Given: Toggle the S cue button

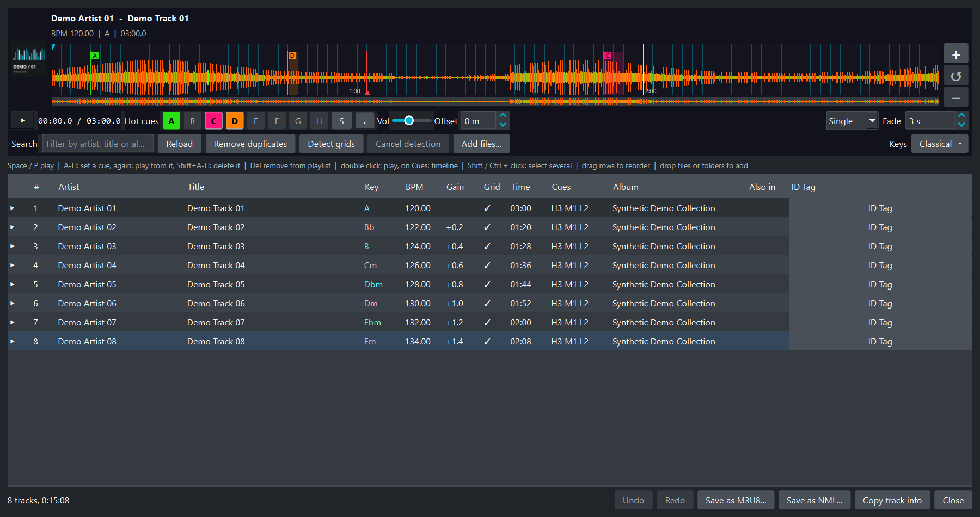Looking at the screenshot, I should point(341,121).
